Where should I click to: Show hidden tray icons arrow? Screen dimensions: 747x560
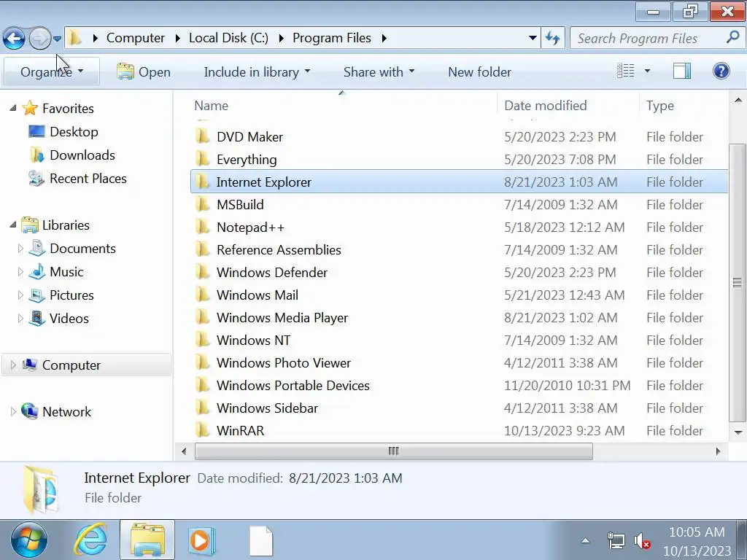pyautogui.click(x=586, y=540)
